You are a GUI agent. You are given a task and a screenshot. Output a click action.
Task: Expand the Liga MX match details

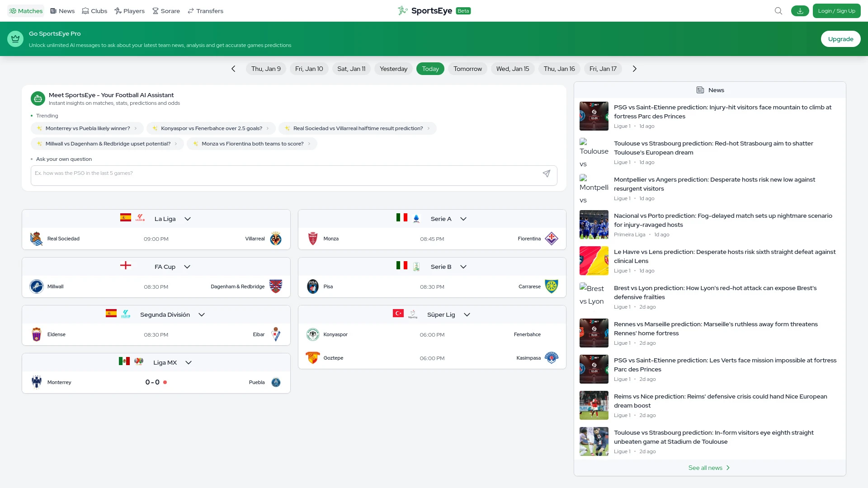point(189,362)
